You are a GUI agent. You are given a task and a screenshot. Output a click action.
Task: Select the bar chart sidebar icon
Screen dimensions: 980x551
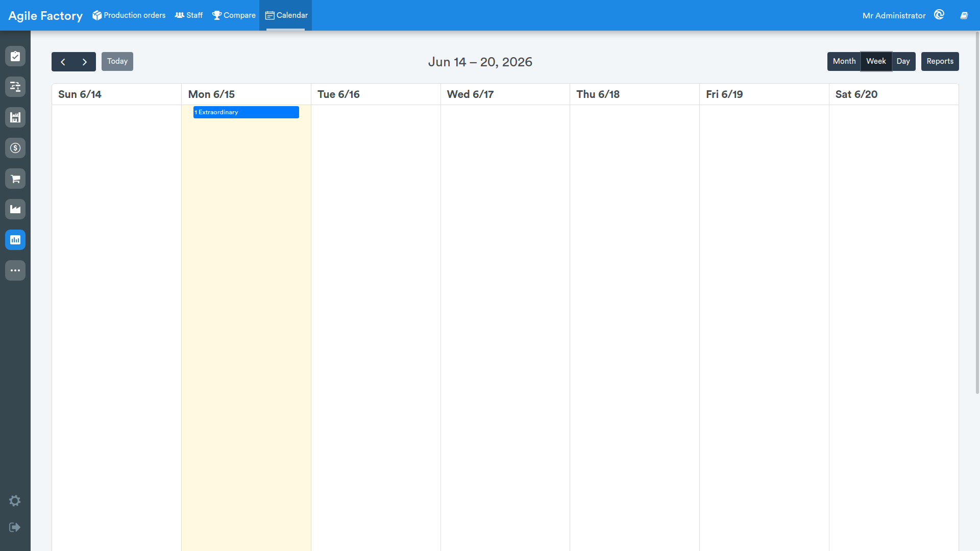click(15, 240)
